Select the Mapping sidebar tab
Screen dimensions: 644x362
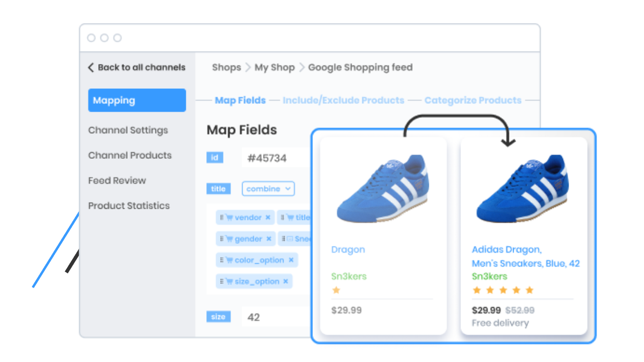pyautogui.click(x=136, y=100)
